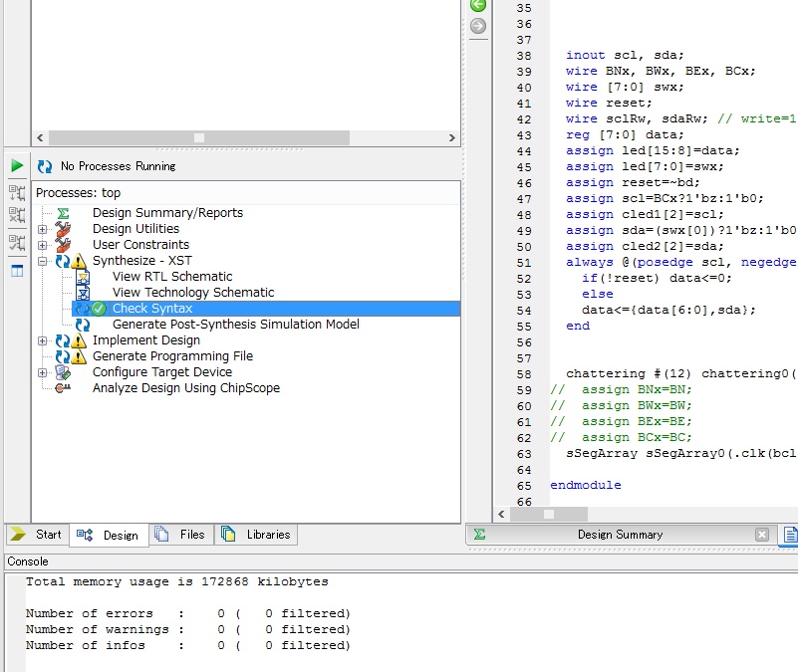
Task: Collapse the Synthesize - XST node
Action: tap(43, 261)
